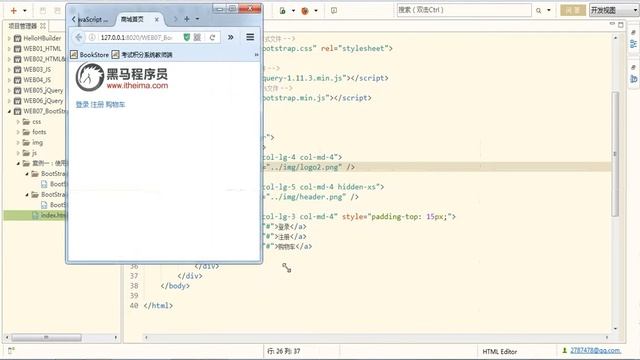Click the 问答 button in toolbar
Image resolution: width=640 pixels, height=360 pixels.
(573, 10)
